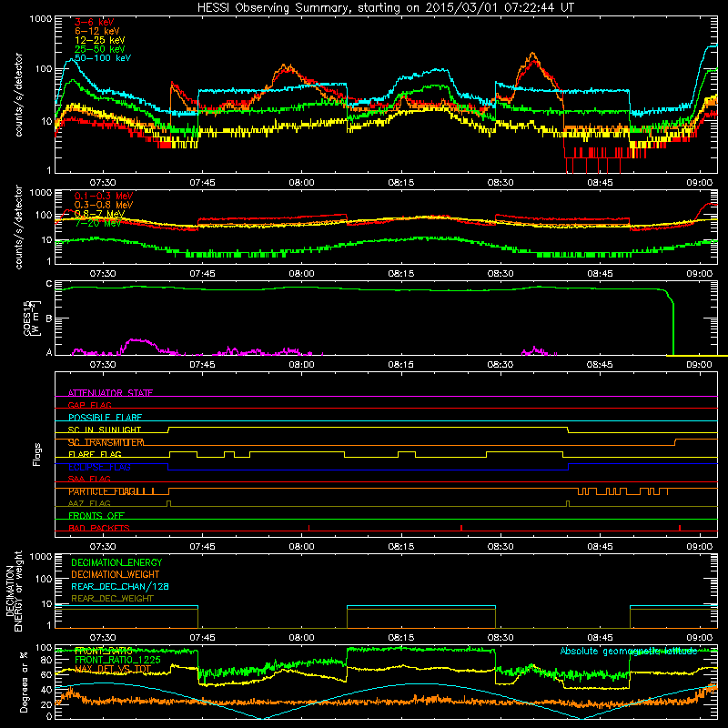The width and height of the screenshot is (728, 728).
Task: Click the FLARE_FLAG label
Action: [x=95, y=454]
